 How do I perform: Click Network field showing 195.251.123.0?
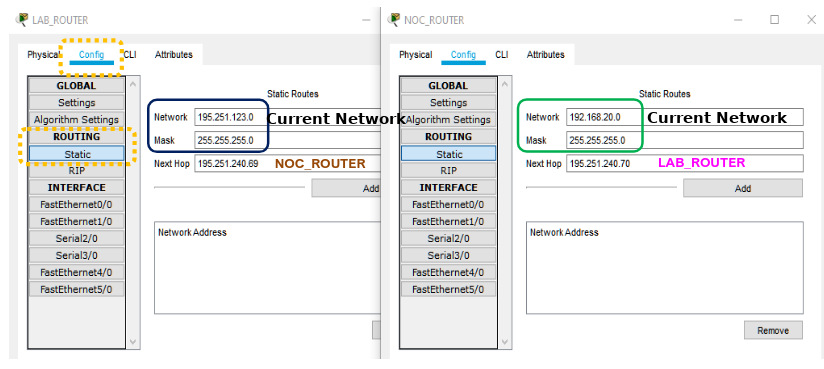(287, 117)
